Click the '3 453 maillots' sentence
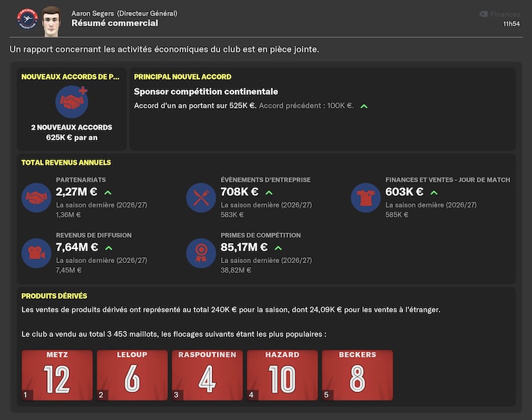 pos(174,334)
